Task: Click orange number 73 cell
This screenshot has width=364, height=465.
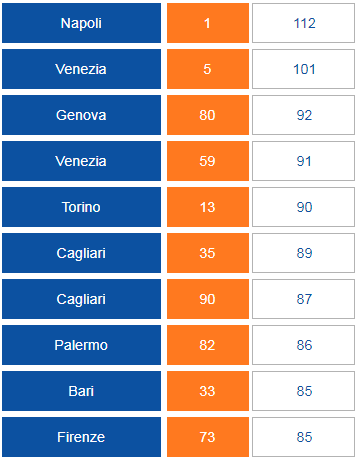Action: pyautogui.click(x=208, y=437)
